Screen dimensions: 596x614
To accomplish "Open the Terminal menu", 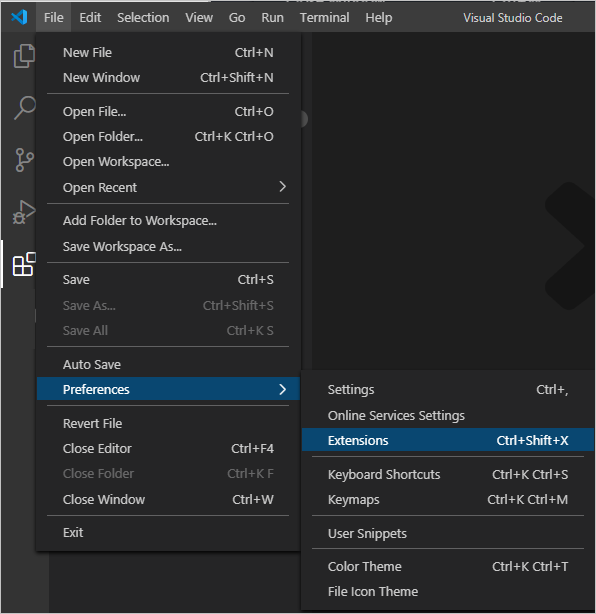I will point(325,18).
